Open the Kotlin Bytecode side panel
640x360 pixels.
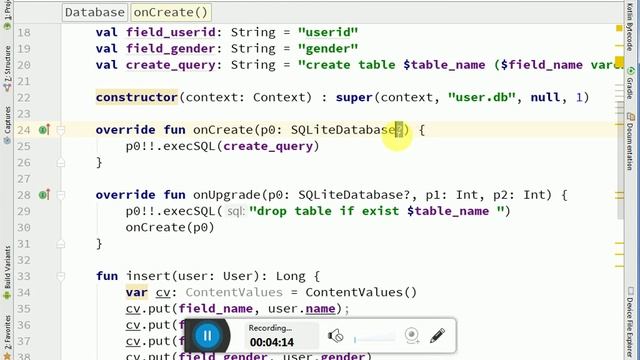(631, 27)
